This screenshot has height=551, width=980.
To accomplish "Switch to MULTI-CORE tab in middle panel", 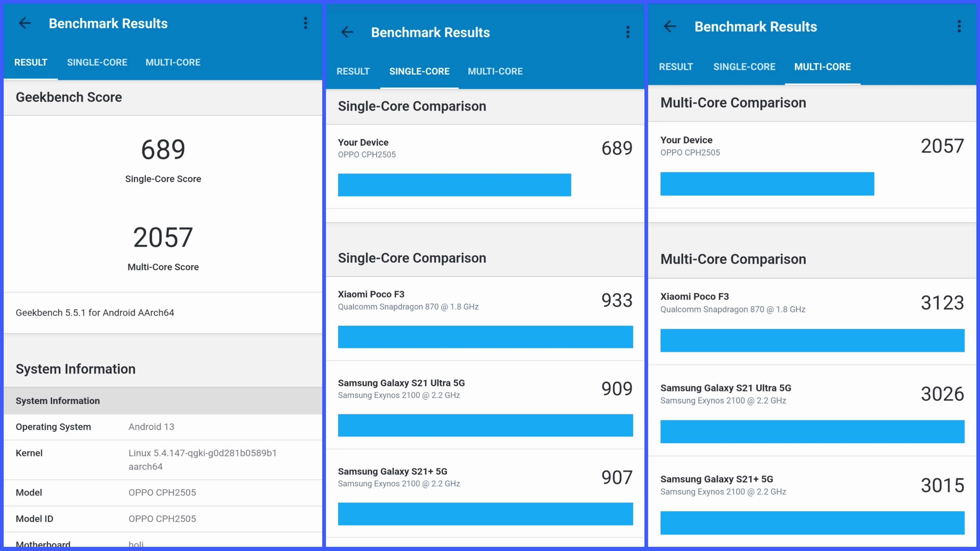I will point(495,72).
